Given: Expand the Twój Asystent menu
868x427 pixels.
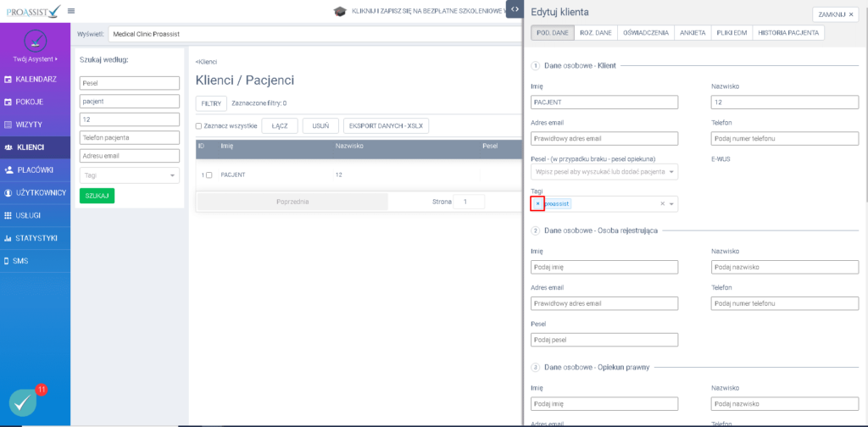Looking at the screenshot, I should [35, 59].
